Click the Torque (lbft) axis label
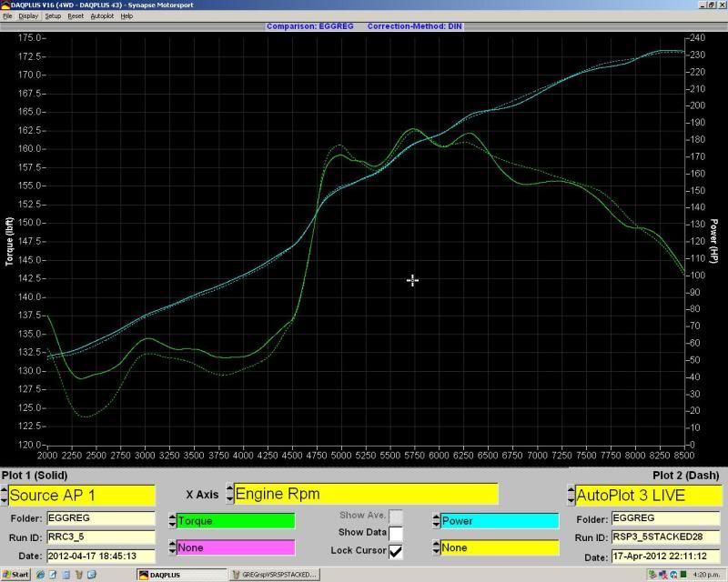This screenshot has width=728, height=582. coord(9,241)
